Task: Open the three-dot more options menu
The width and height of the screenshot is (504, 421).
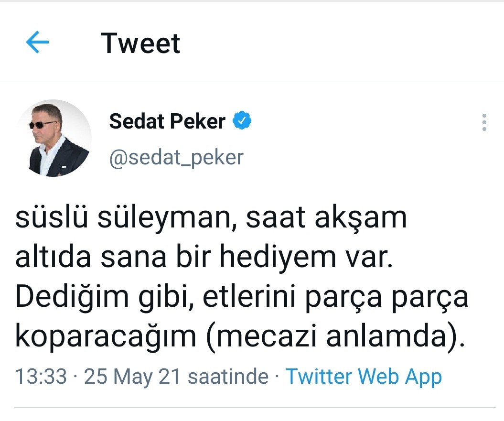Action: pyautogui.click(x=484, y=122)
